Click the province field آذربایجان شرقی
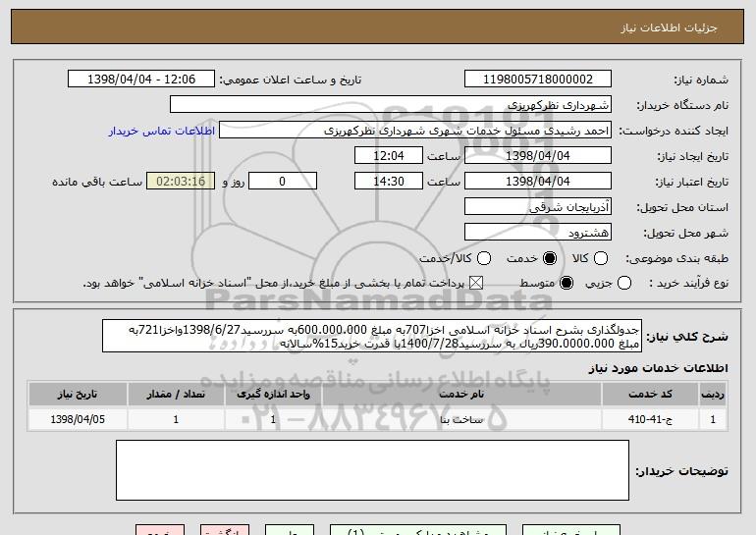 click(538, 207)
